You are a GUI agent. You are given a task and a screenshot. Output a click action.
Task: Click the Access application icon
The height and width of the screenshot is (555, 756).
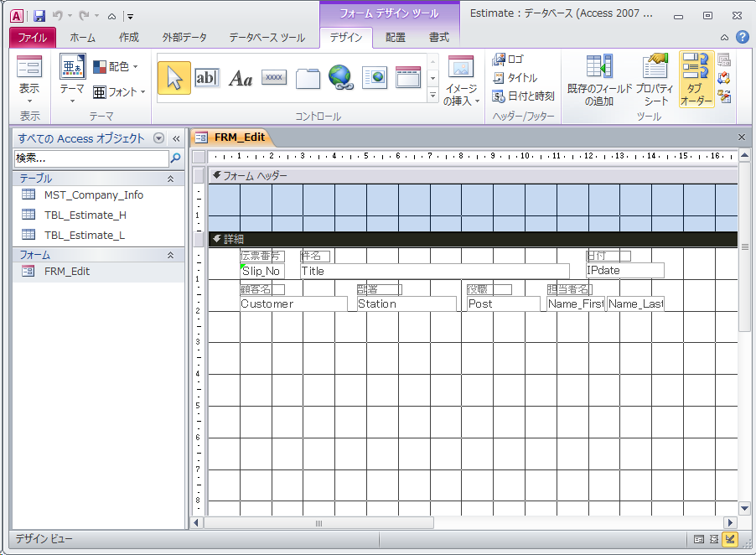[17, 16]
